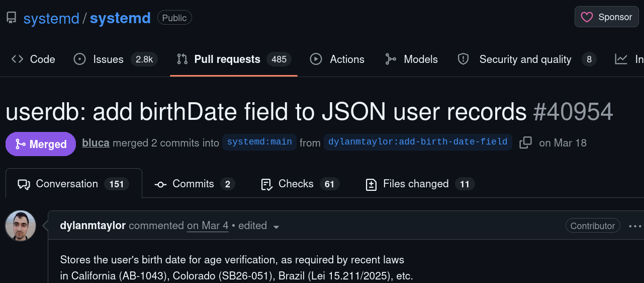
Task: Click dylanmtaylor's avatar thumbnail
Action: 21,226
